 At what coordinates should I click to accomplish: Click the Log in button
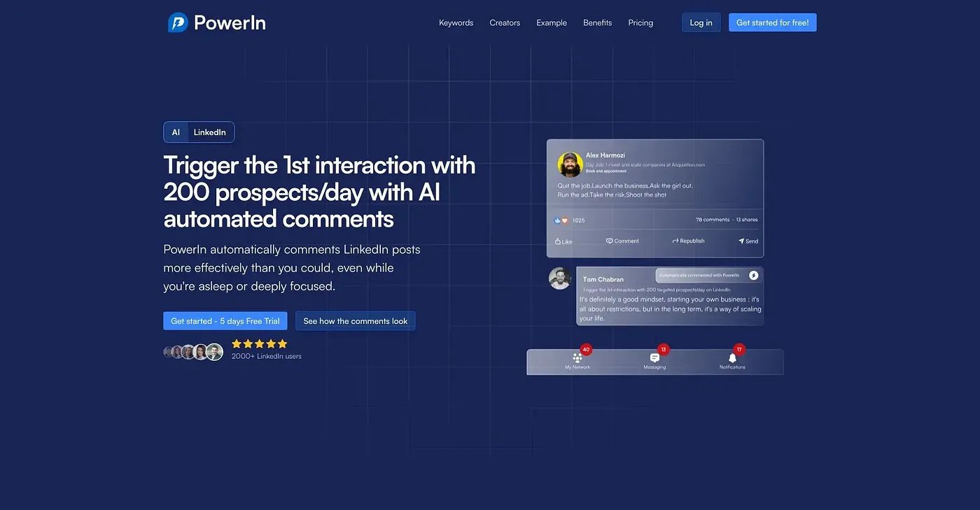701,22
